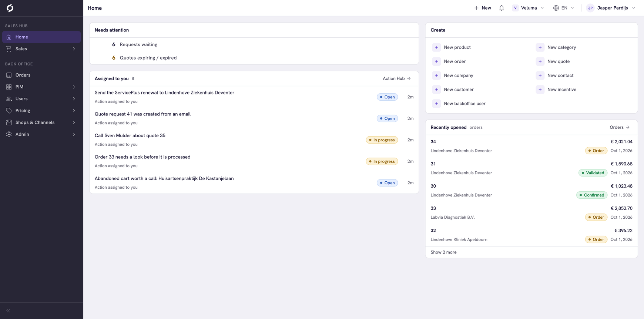Viewport: 644px width, 319px height.
Task: Click Show 2 more orders
Action: point(443,252)
